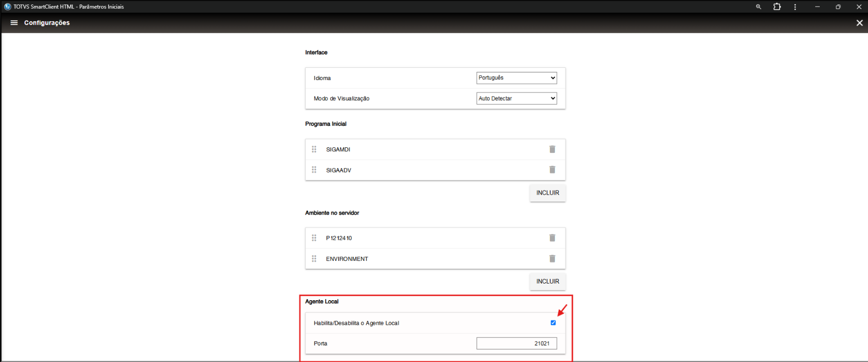
Task: Close the SmartClient window
Action: pos(858,7)
